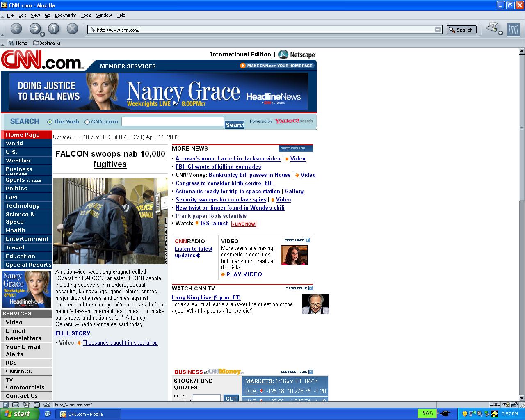Select The Web search radio button

(x=50, y=122)
